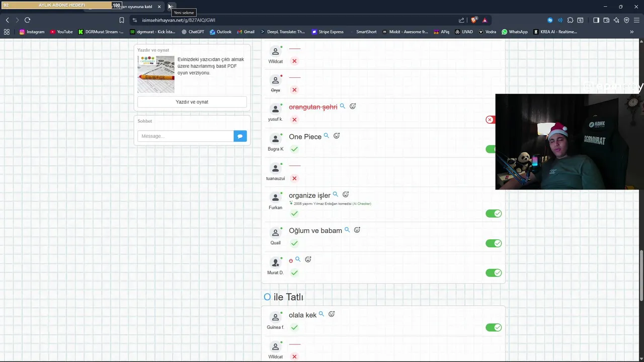The height and width of the screenshot is (362, 644).
Task: Open WhatsApp bookmark
Action: point(514,32)
